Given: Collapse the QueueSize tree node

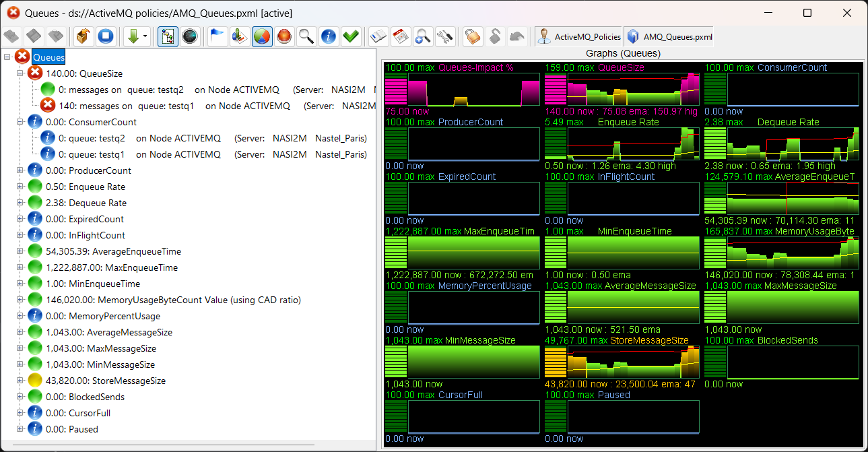Looking at the screenshot, I should 20,73.
